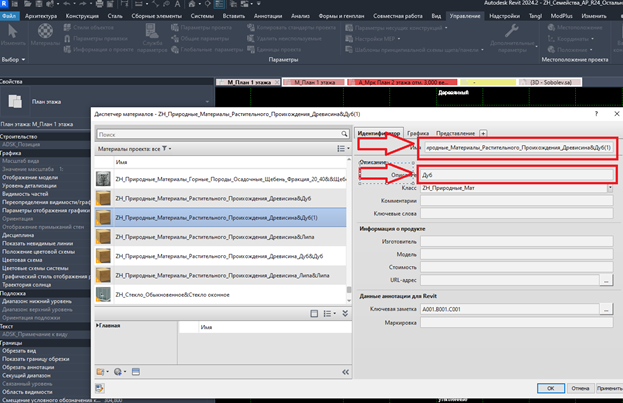Switch to the A_Мрк План 2 этажа view tab
This screenshot has height=403, width=623.
tap(402, 82)
